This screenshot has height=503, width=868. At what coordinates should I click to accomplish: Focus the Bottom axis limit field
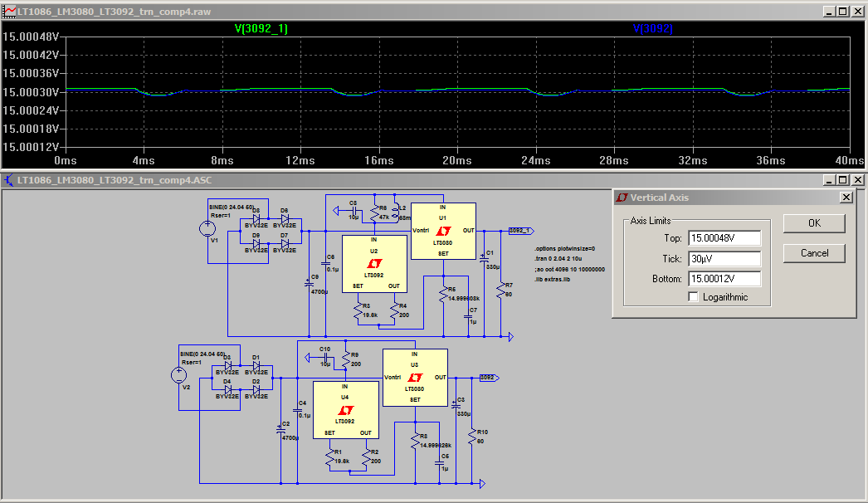pyautogui.click(x=724, y=279)
